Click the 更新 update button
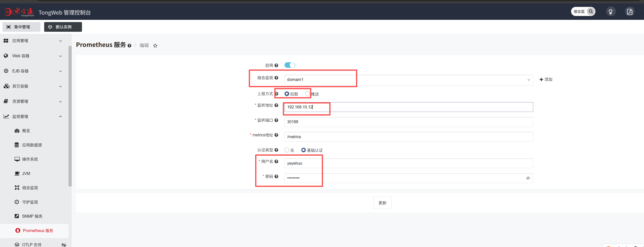This screenshot has width=644, height=247. pyautogui.click(x=382, y=203)
